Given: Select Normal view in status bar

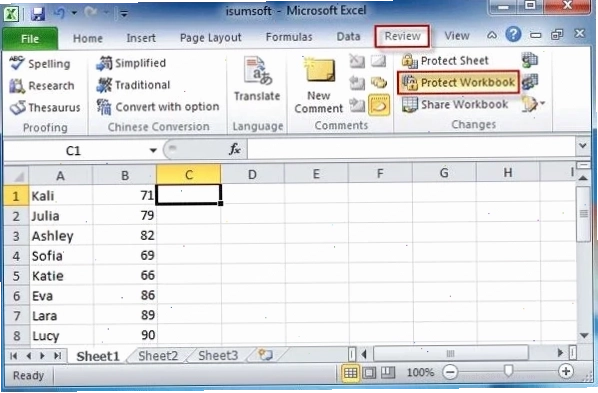Looking at the screenshot, I should click(350, 372).
